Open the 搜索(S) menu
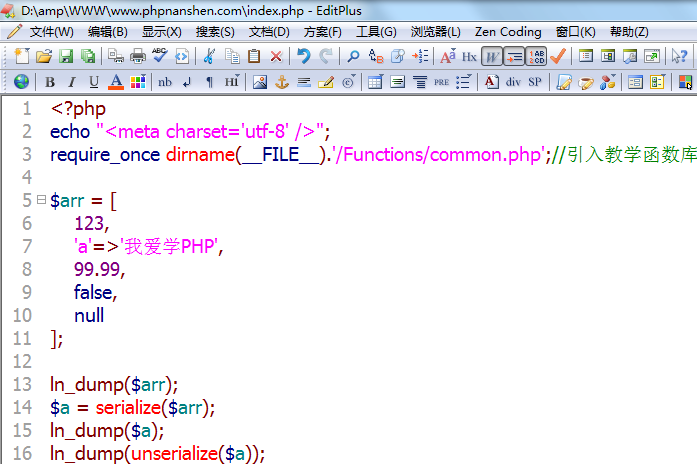The image size is (697, 464). click(215, 32)
